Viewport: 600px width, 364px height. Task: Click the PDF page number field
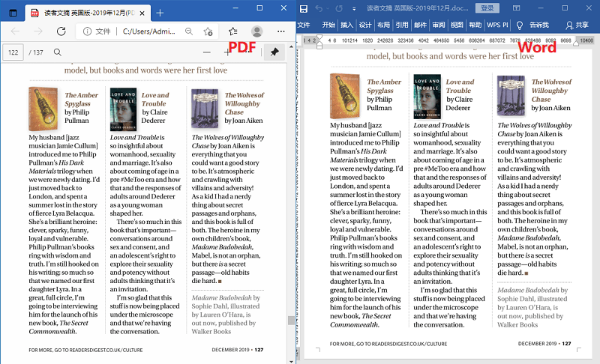pyautogui.click(x=13, y=52)
